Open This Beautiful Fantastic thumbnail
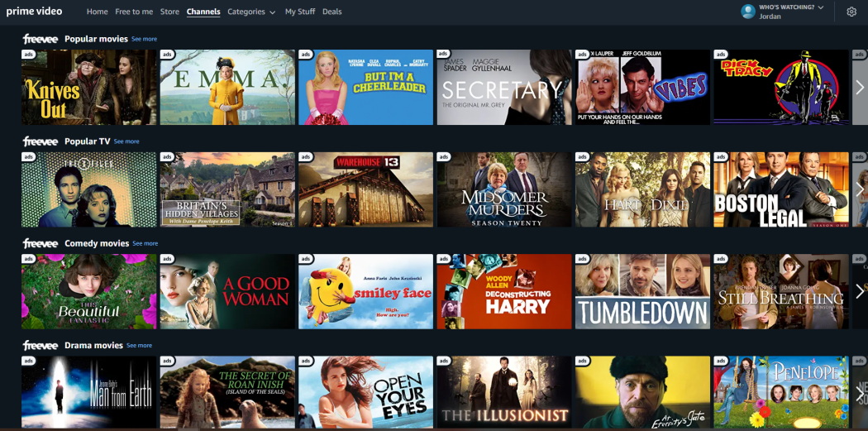Screen dimensions: 868x431 (89, 291)
